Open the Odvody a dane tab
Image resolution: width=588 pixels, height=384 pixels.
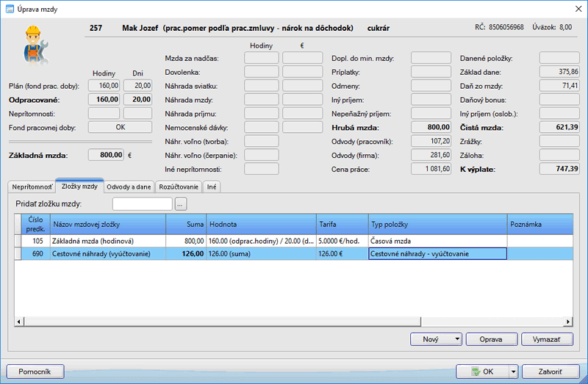(129, 187)
